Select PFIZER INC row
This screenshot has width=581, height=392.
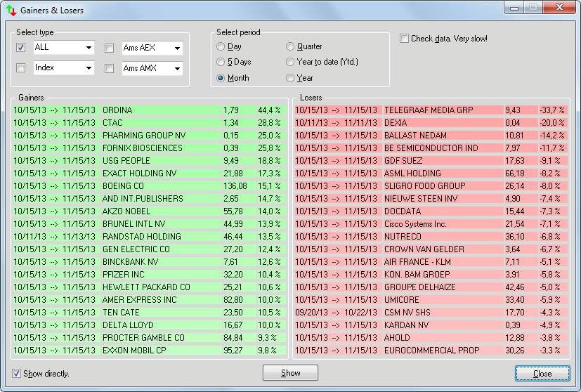(150, 274)
